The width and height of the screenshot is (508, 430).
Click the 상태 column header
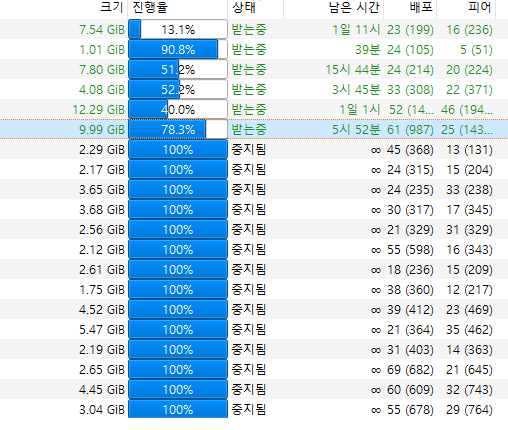click(256, 8)
